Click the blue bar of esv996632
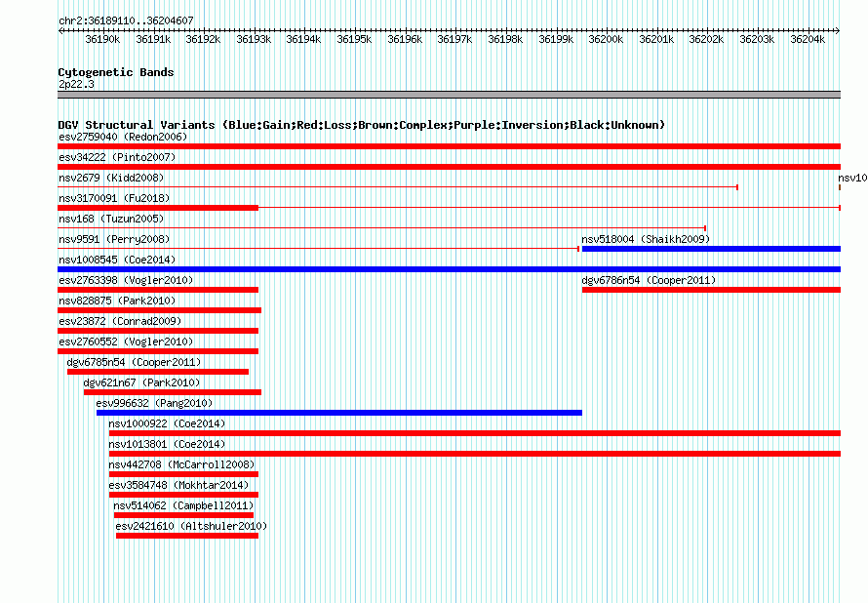 [338, 413]
